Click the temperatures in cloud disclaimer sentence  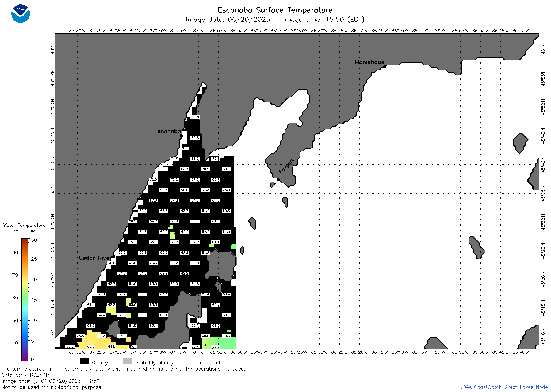tap(123, 369)
